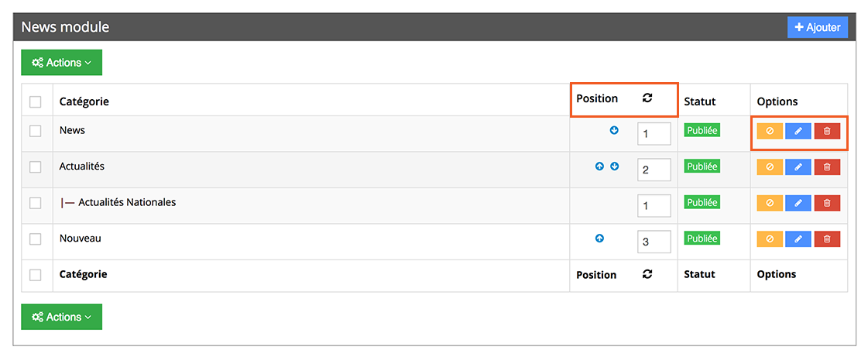
Task: Click the red trash delete icon for Actualités
Action: [827, 167]
